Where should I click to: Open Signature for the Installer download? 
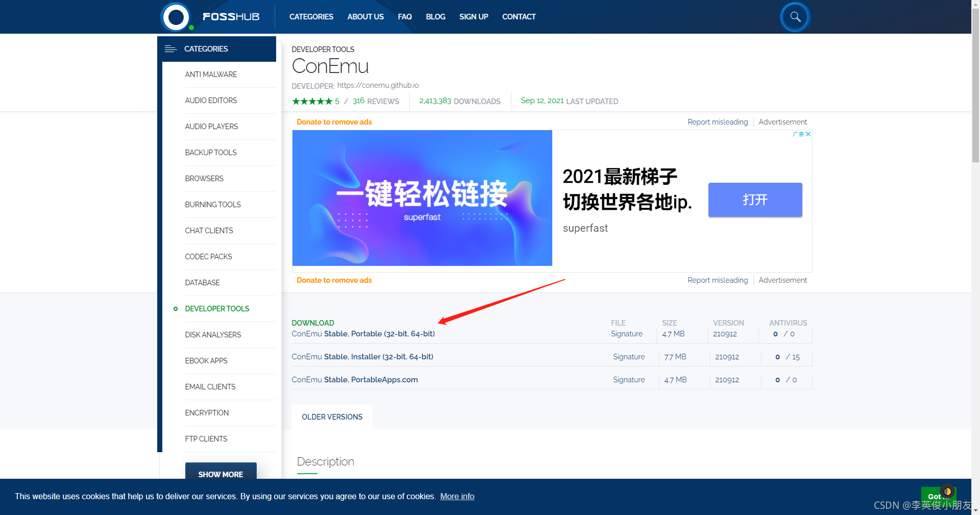click(629, 357)
